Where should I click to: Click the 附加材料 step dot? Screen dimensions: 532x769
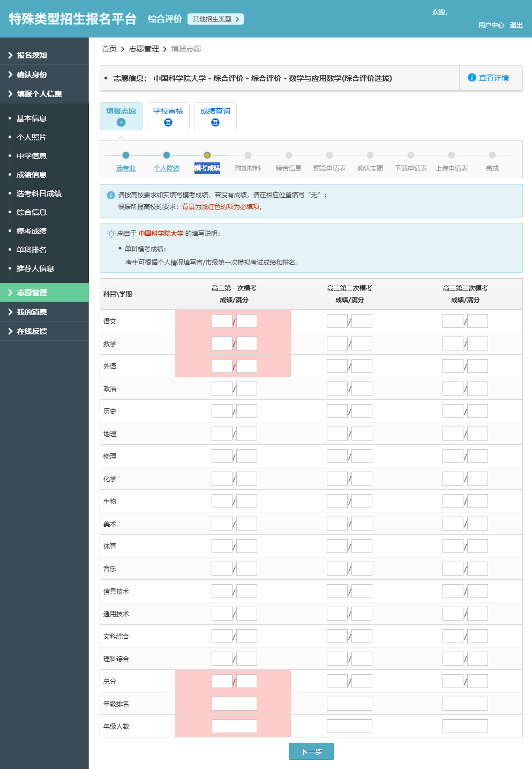(248, 154)
